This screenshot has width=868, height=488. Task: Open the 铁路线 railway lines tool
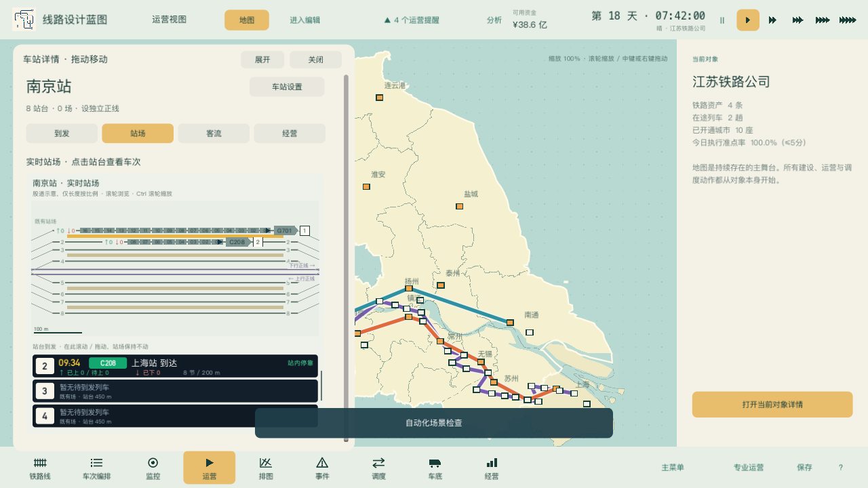point(40,468)
